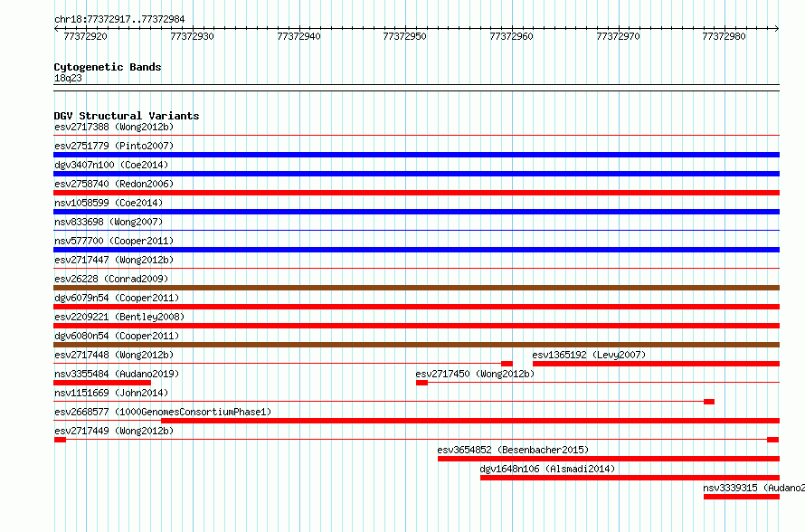Viewport: 805px width, 532px height.
Task: Click the red bar under esv3654852
Action: coord(609,459)
